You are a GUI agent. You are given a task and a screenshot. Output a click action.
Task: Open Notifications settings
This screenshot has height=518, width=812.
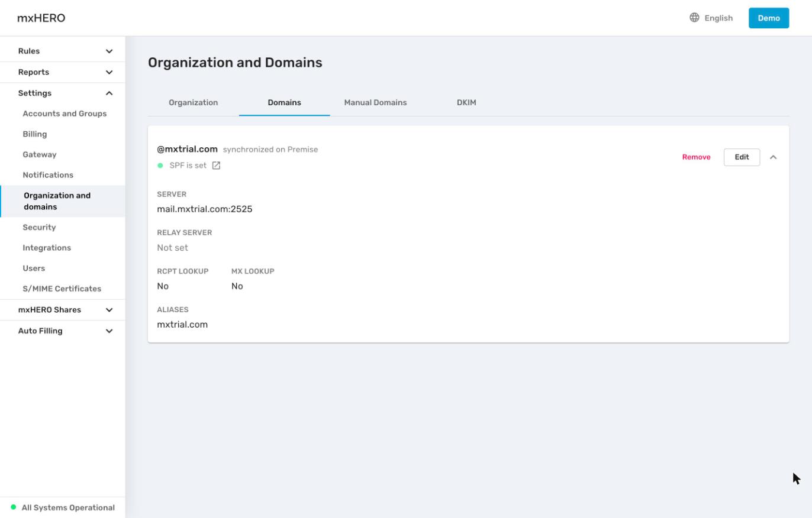(x=48, y=175)
